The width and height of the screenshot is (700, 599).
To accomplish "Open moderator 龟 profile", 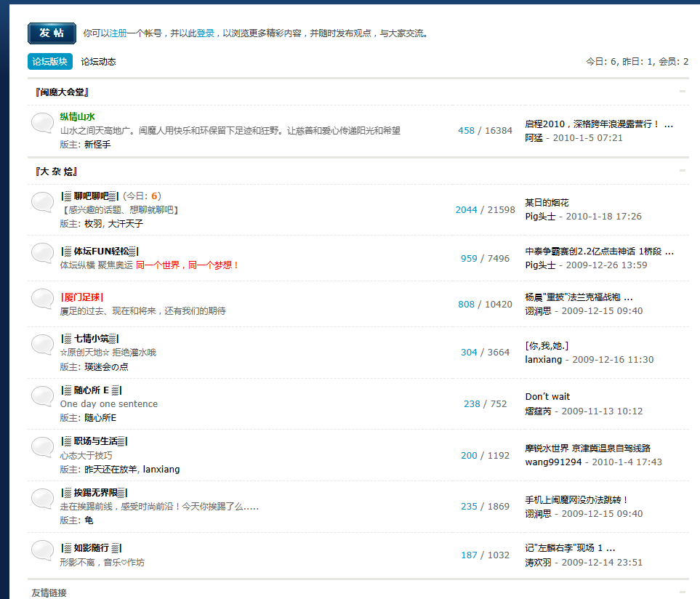I will (89, 520).
